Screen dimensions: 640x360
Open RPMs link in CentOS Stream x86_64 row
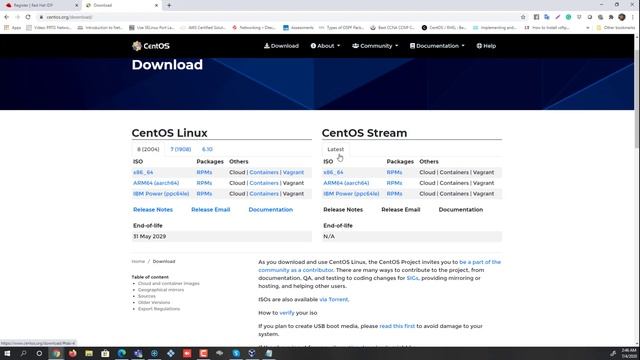tap(394, 172)
